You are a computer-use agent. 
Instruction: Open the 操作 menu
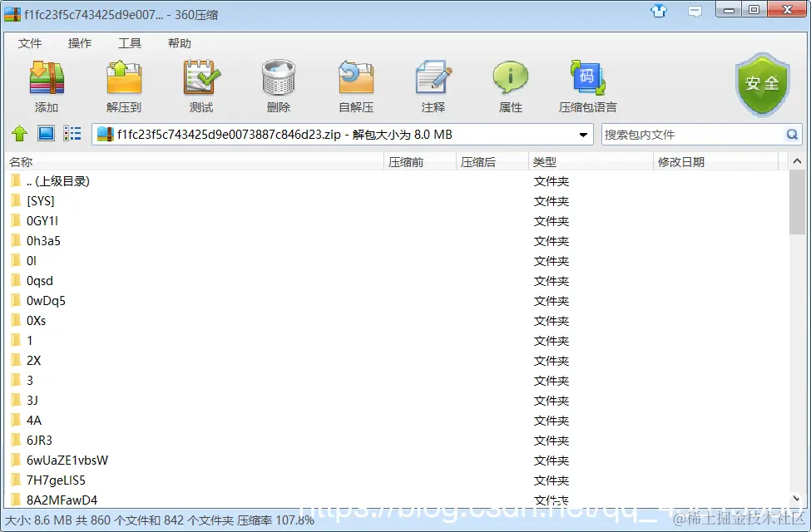pyautogui.click(x=80, y=43)
